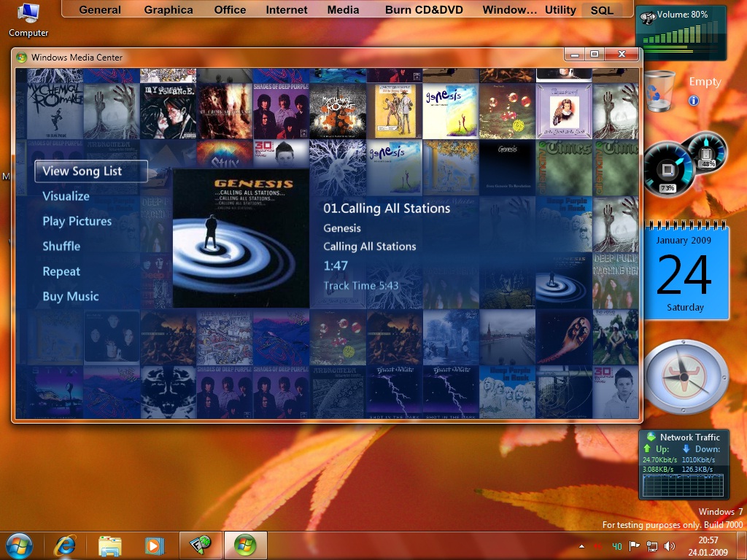Click the album name below the artist
This screenshot has width=747, height=560.
pos(370,246)
